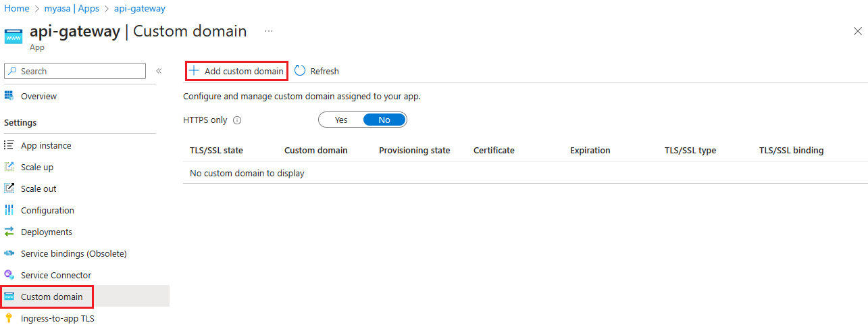Viewport: 868px width, 331px height.
Task: Click the HTTPS only info icon
Action: click(237, 120)
